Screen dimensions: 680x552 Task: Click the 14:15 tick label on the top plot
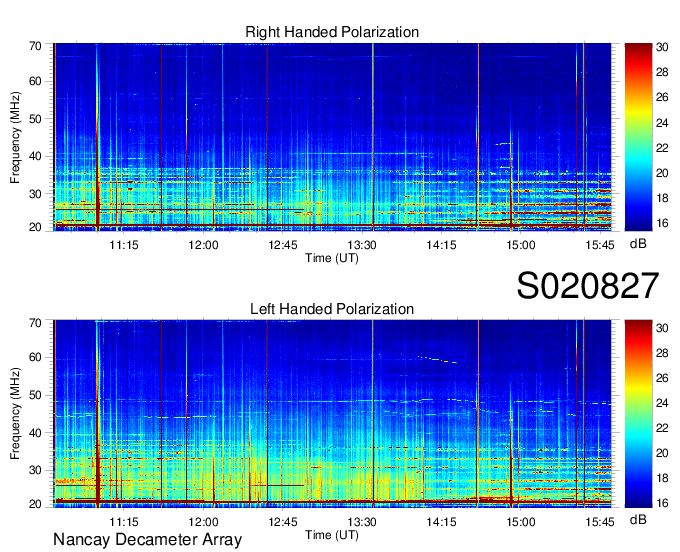(441, 245)
